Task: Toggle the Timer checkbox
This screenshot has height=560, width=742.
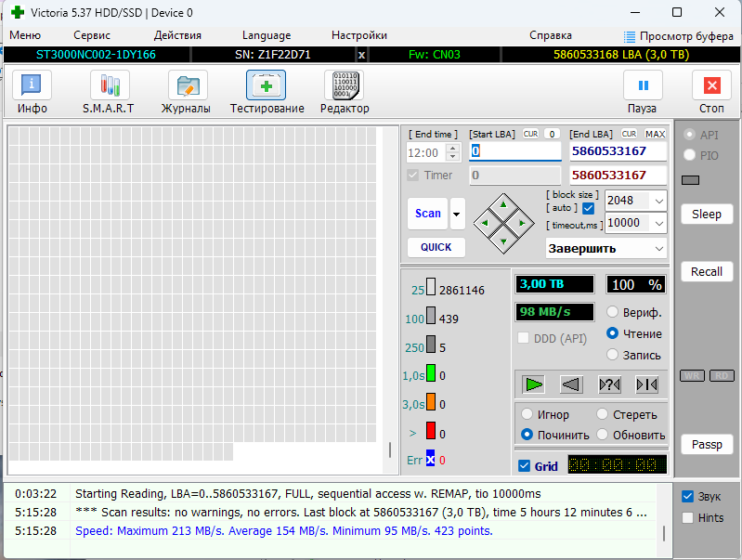Action: point(412,176)
